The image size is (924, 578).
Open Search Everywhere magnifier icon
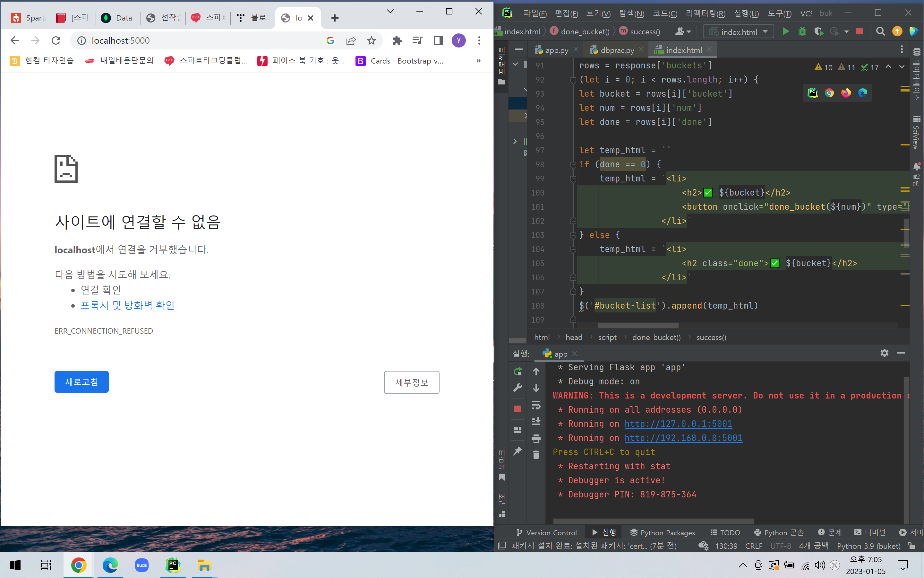[x=880, y=31]
